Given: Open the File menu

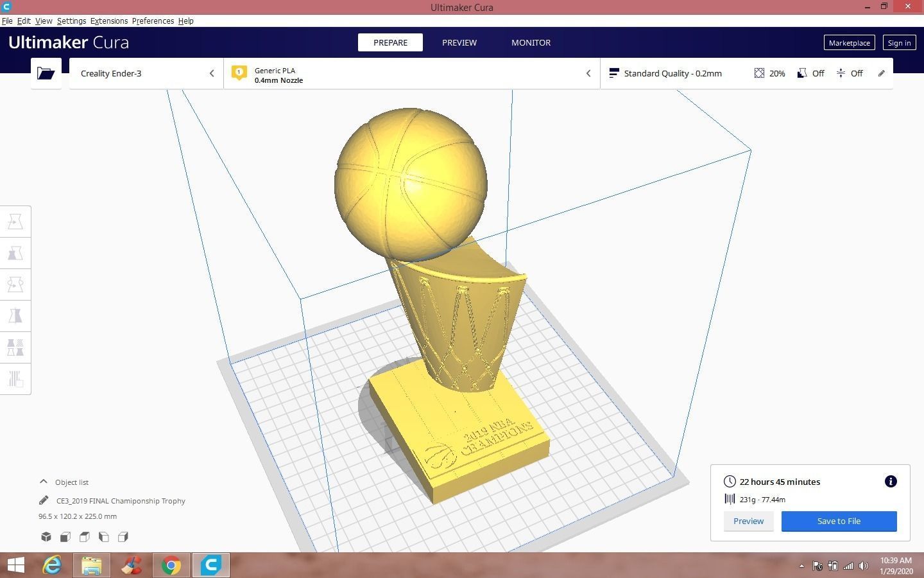Looking at the screenshot, I should coord(7,21).
